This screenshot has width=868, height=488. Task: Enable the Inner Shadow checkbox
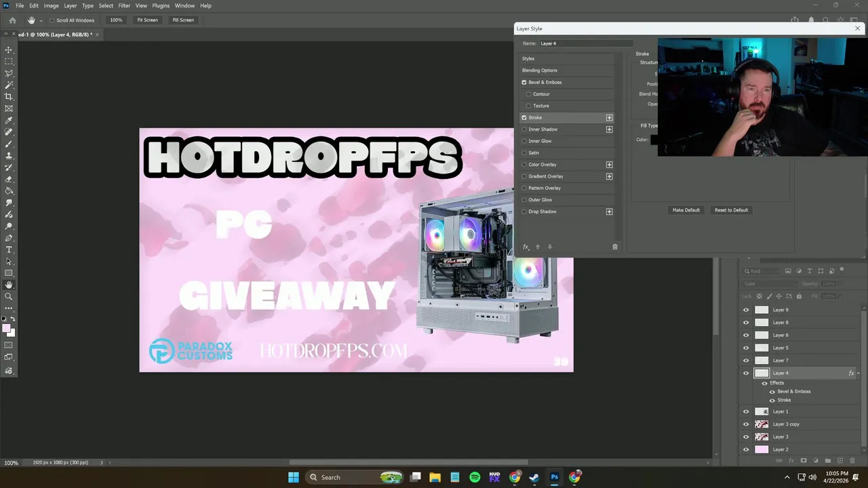pos(524,129)
